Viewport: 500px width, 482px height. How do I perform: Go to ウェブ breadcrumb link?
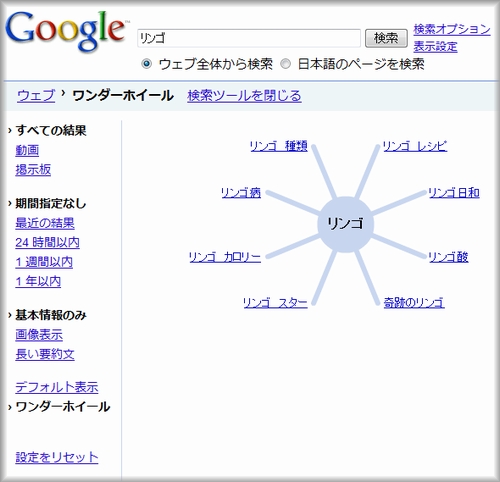(x=36, y=96)
